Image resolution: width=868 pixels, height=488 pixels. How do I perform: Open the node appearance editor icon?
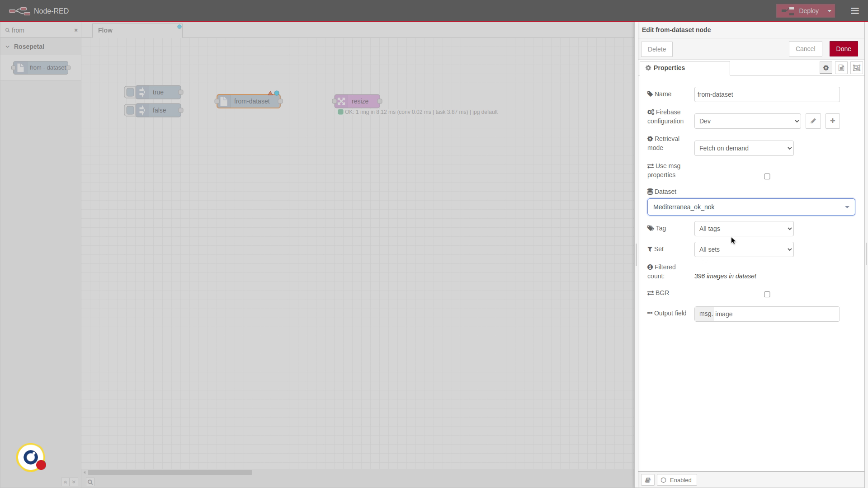tap(856, 68)
